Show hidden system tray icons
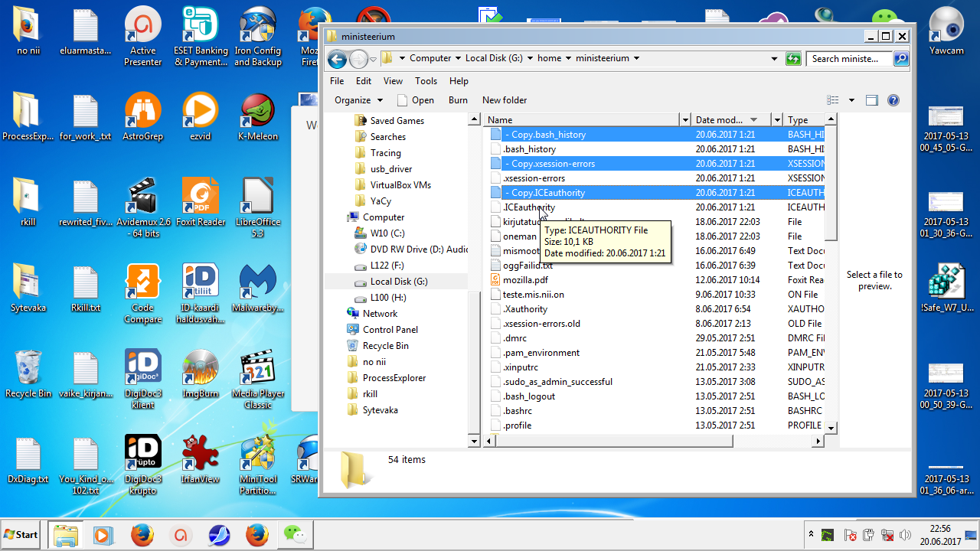The image size is (980, 551). coord(811,535)
